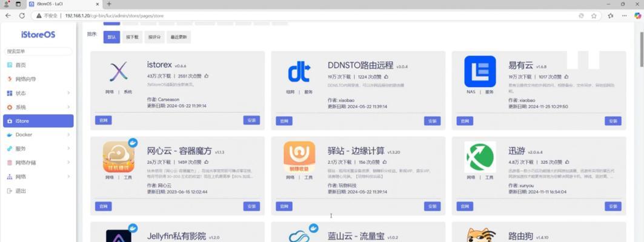Sort apps by 按评分 rating

tap(154, 37)
